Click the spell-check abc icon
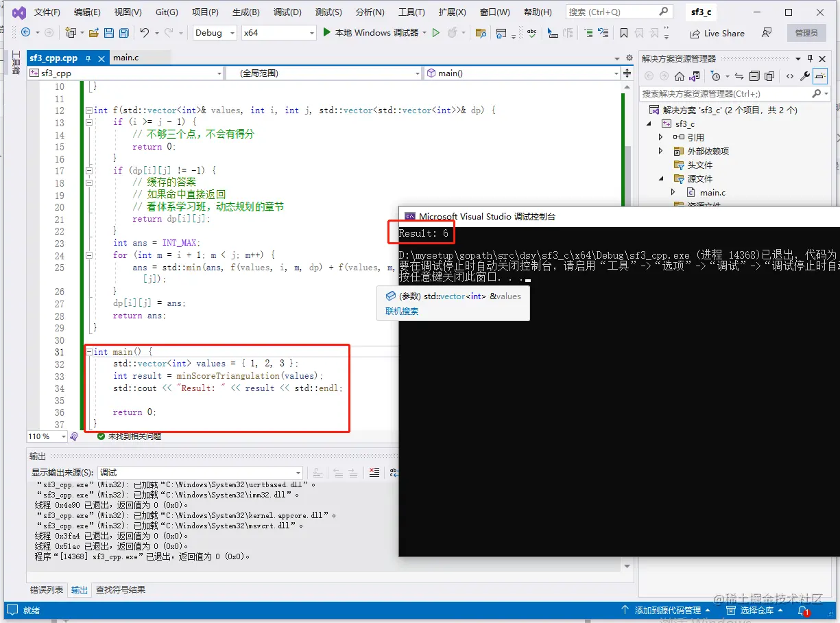Viewport: 840px width, 623px height. pos(531,32)
